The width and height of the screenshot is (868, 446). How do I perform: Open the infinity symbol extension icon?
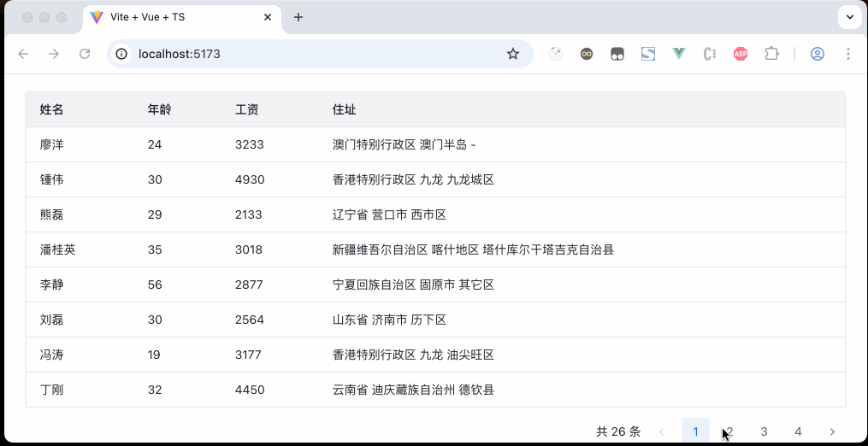pyautogui.click(x=587, y=54)
